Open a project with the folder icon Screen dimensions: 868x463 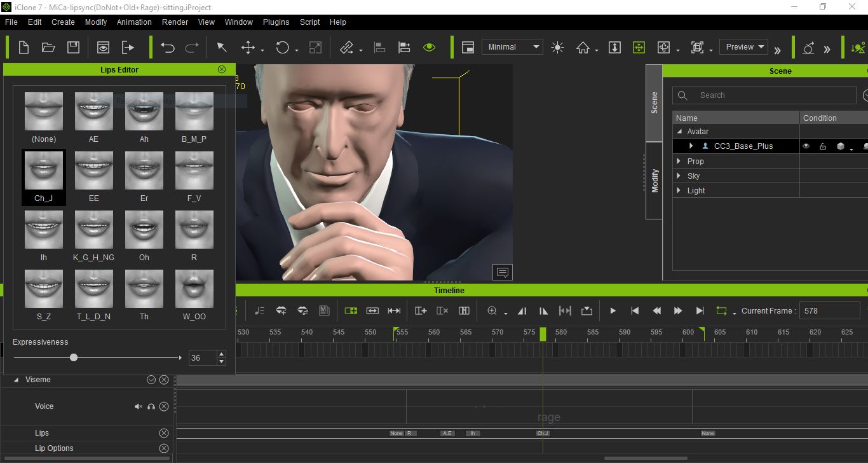48,47
